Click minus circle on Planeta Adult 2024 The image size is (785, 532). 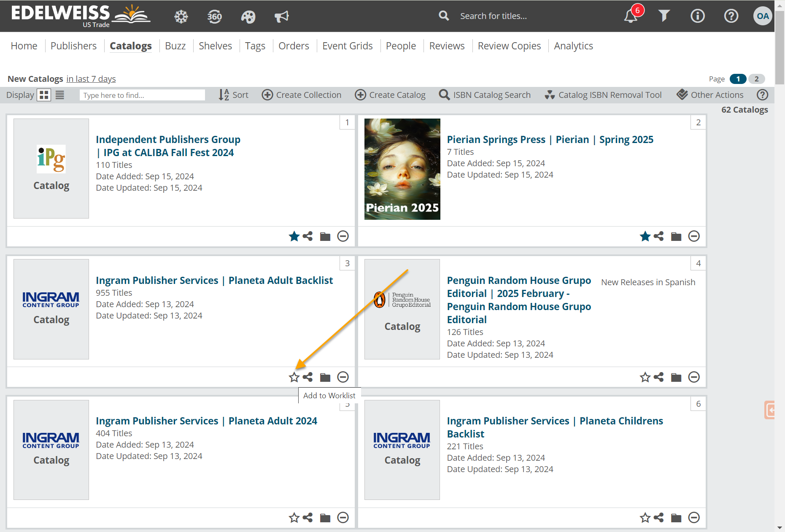343,518
